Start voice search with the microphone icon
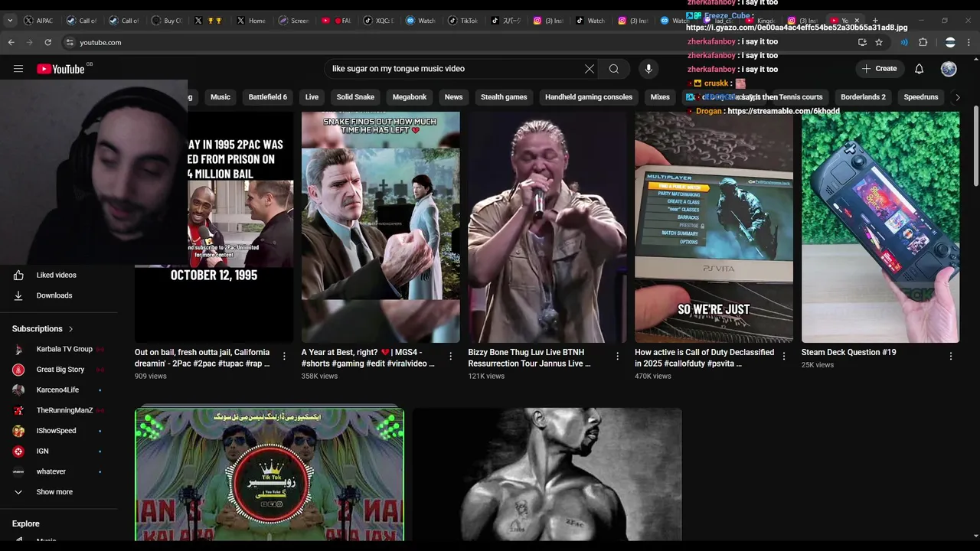Viewport: 980px width, 551px height. (648, 69)
